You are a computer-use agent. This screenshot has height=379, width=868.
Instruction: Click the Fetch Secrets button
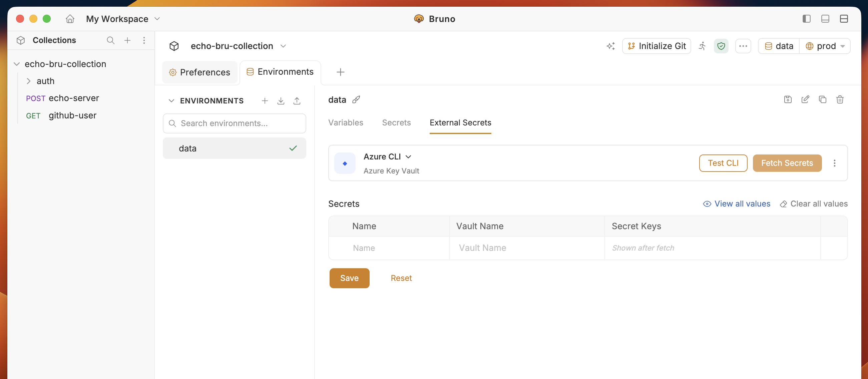pyautogui.click(x=787, y=163)
